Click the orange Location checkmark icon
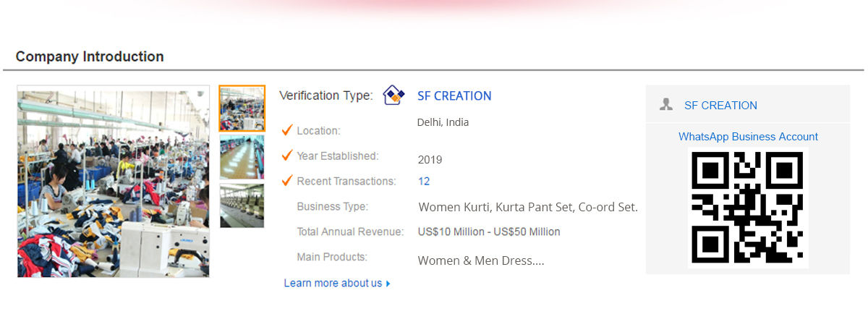Screen dimensions: 868x314 click(x=287, y=130)
